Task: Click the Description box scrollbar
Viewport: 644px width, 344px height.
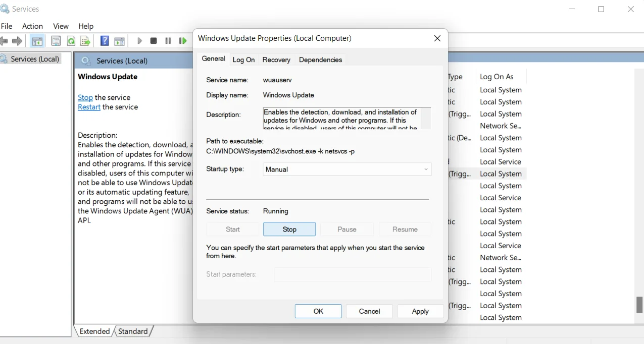Action: (x=426, y=119)
